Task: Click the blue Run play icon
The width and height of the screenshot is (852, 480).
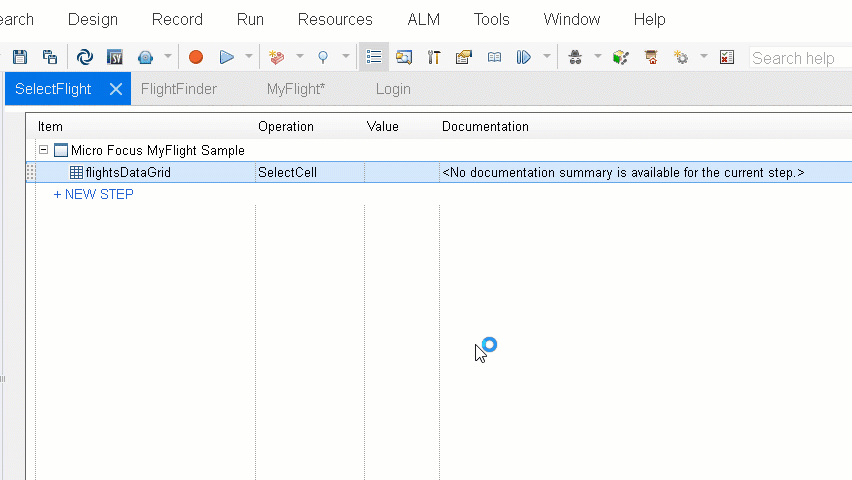Action: point(226,57)
